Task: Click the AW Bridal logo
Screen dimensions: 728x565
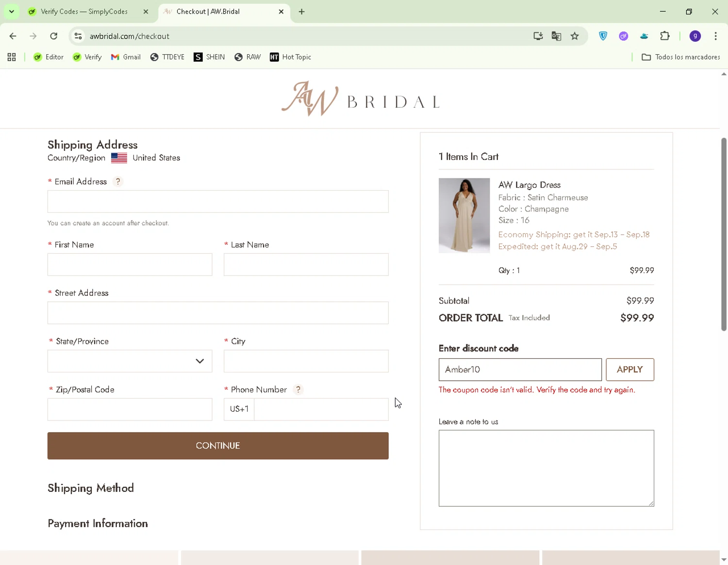Action: tap(361, 99)
